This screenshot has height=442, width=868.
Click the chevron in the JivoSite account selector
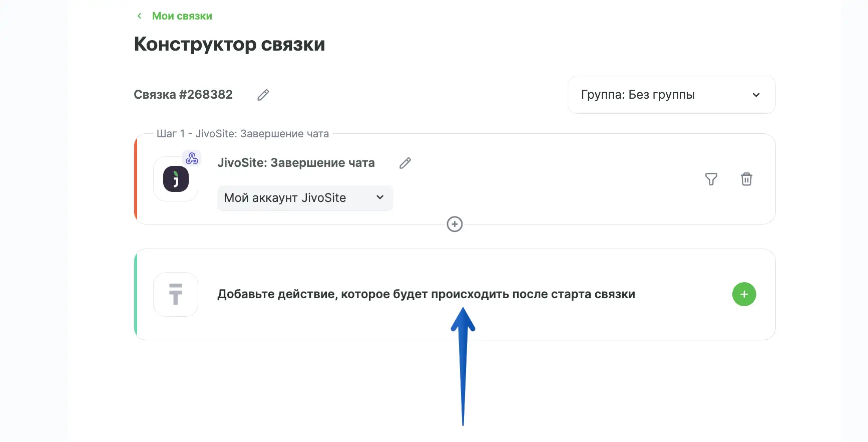[380, 197]
